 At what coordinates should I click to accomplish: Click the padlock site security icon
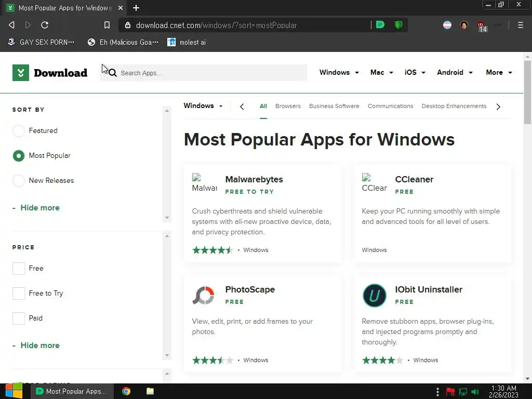tap(128, 25)
